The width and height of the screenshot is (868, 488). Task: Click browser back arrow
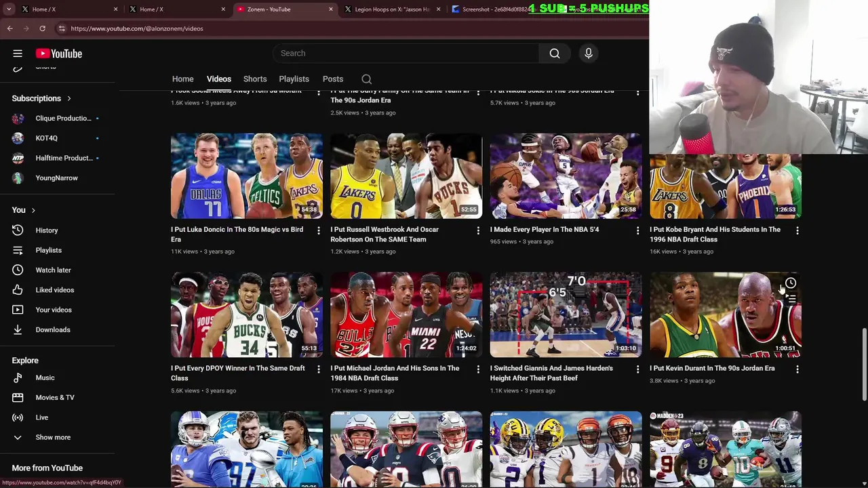[x=9, y=28]
